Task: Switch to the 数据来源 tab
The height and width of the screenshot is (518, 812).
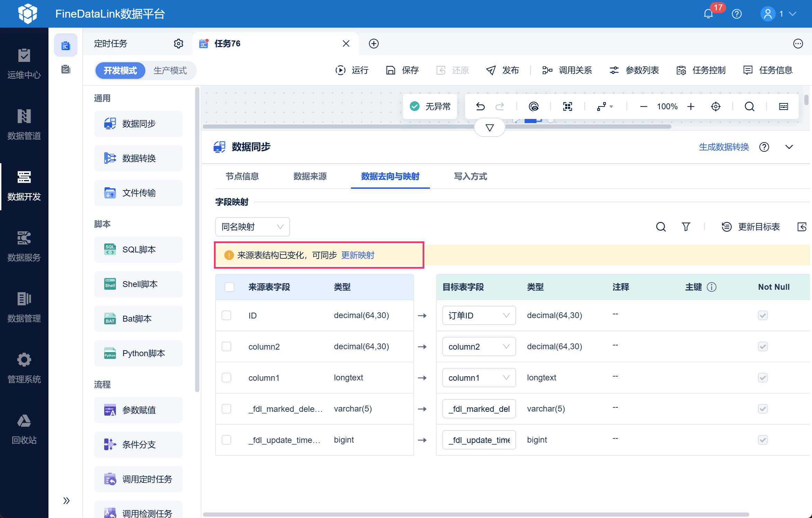Action: coord(310,176)
